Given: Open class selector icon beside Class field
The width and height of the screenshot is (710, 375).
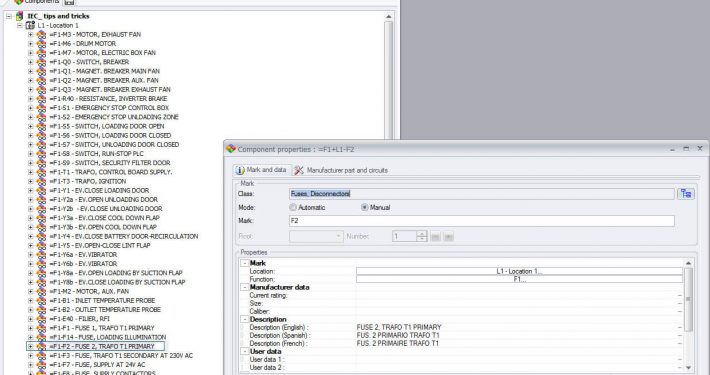Looking at the screenshot, I should [686, 194].
